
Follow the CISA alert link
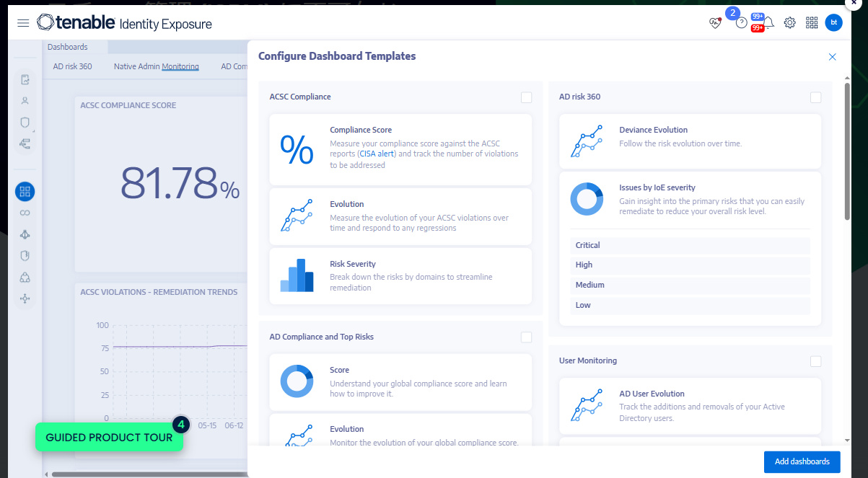[x=377, y=154]
